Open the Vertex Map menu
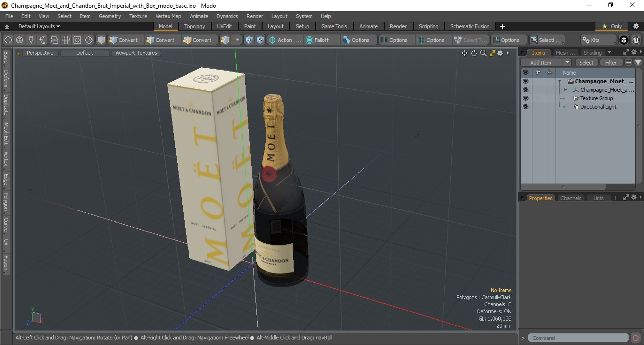 pyautogui.click(x=168, y=16)
